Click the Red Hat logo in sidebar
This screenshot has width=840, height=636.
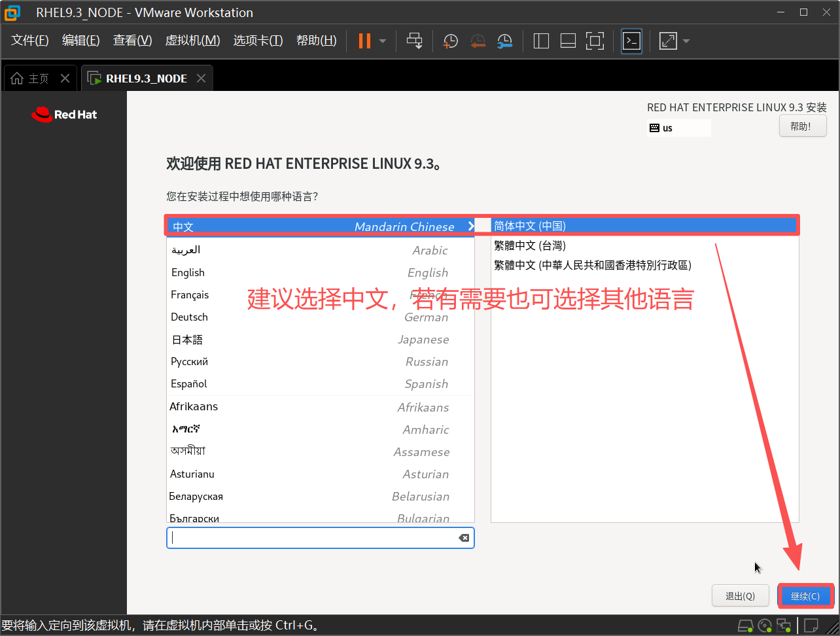pyautogui.click(x=64, y=115)
